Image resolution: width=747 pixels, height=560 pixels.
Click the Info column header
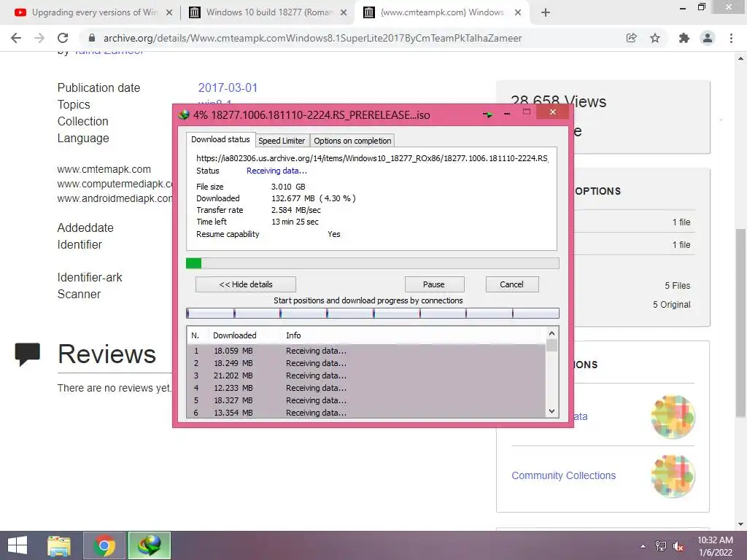coord(293,335)
